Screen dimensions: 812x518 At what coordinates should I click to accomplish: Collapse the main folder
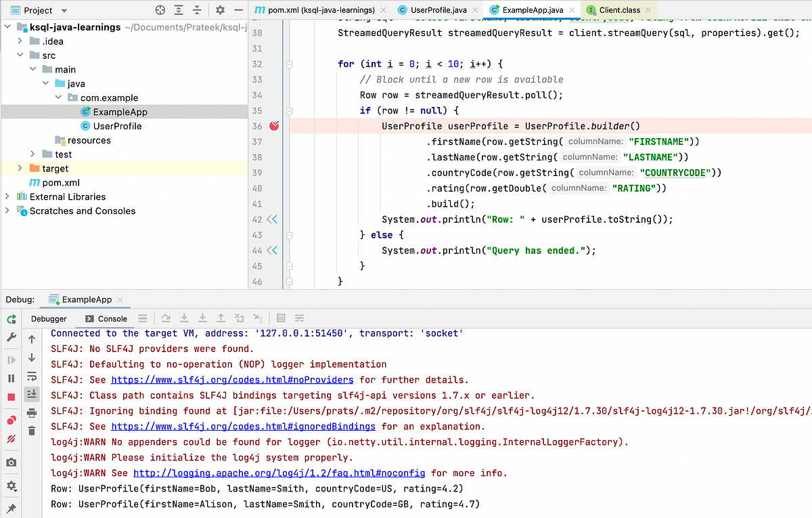(33, 70)
